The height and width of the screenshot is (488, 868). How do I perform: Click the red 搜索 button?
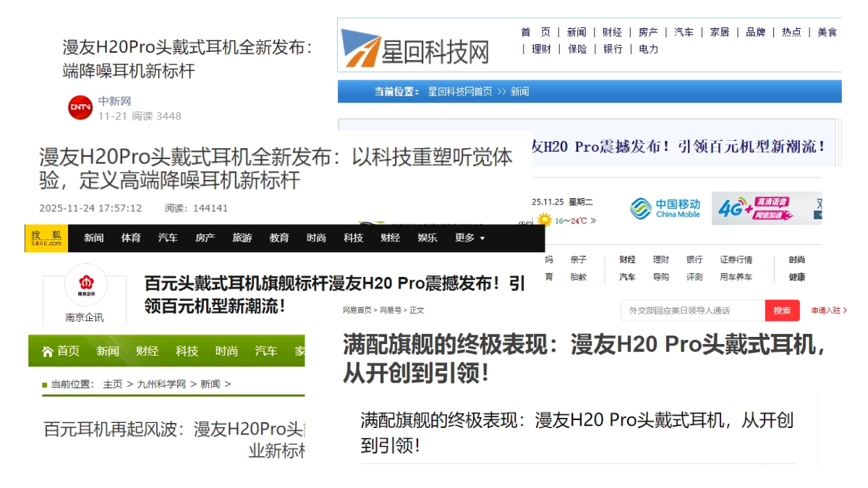point(783,311)
